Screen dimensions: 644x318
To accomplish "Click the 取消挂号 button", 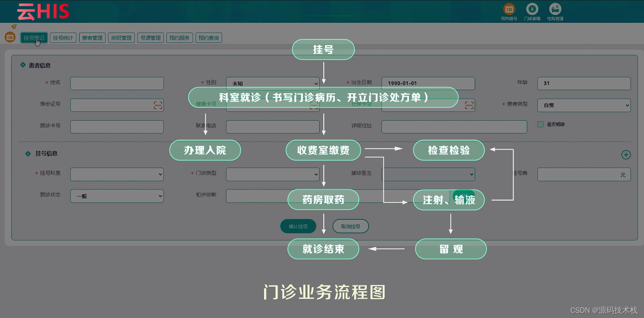I will click(x=351, y=226).
